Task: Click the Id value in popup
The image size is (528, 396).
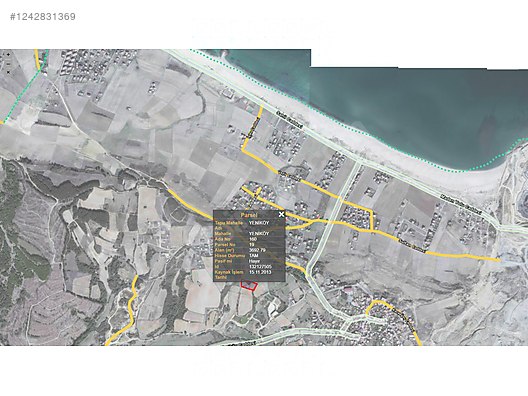Action: 260,266
